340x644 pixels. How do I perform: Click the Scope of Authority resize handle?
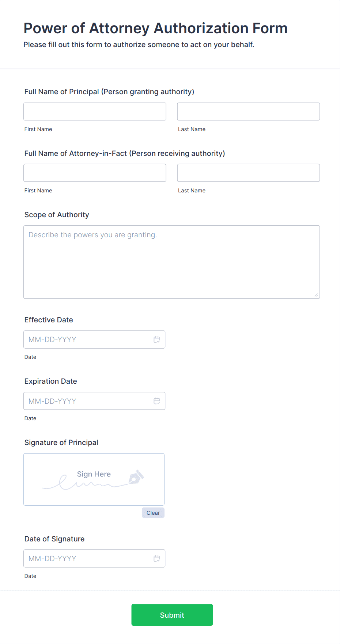pos(316,295)
